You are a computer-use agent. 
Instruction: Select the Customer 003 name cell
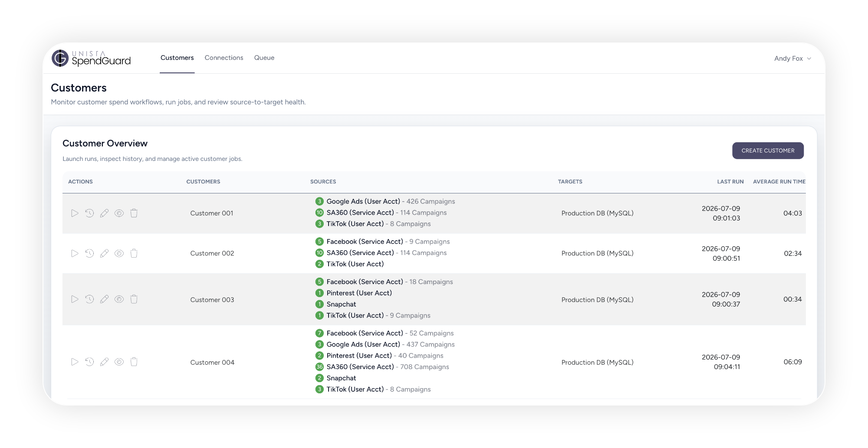pos(212,300)
